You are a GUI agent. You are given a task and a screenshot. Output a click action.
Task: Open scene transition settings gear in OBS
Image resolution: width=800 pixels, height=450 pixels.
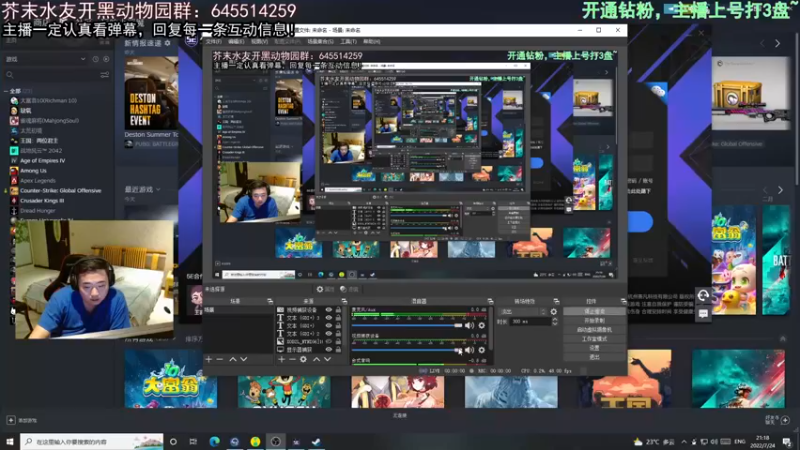554,311
